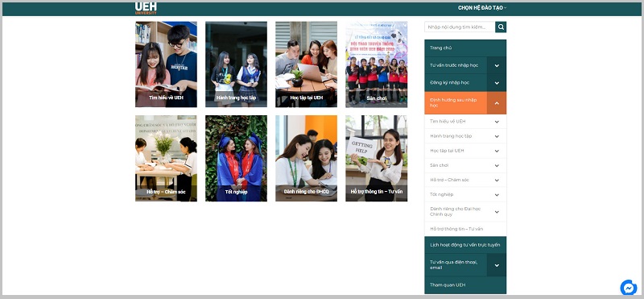This screenshot has width=644, height=299.
Task: Click the search magnifier icon button
Action: (501, 27)
